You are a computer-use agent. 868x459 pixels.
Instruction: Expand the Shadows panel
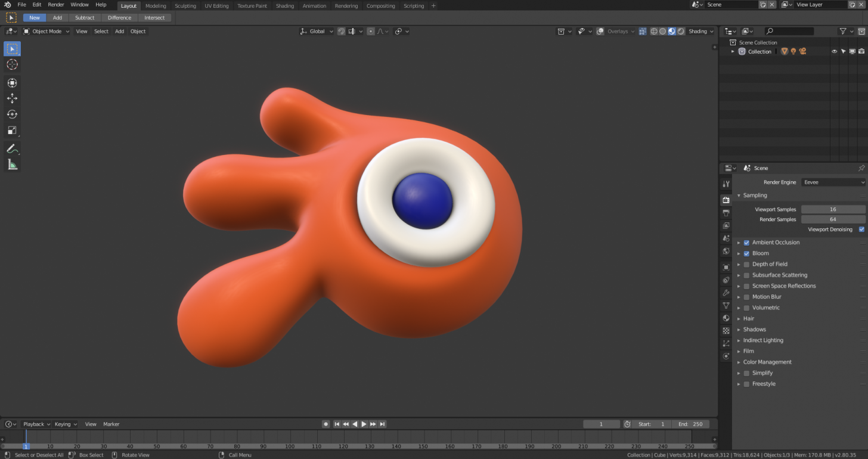pyautogui.click(x=739, y=330)
